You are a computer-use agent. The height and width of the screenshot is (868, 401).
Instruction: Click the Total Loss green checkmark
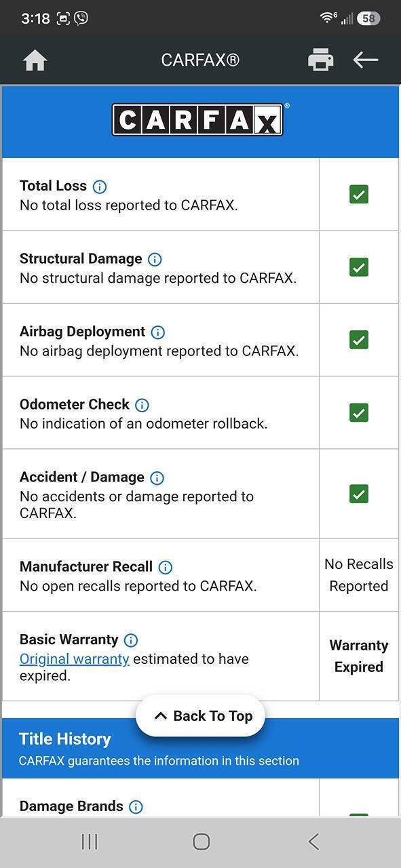359,195
